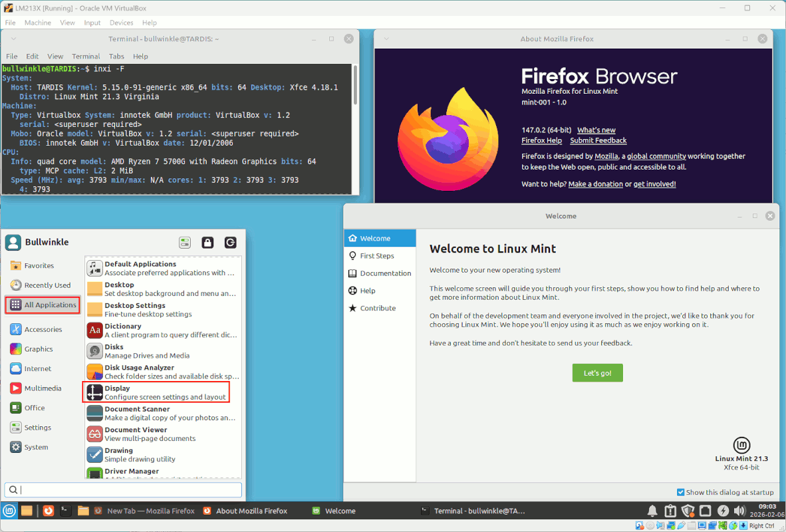Select the Accessories category
This screenshot has width=786, height=532.
pos(43,329)
